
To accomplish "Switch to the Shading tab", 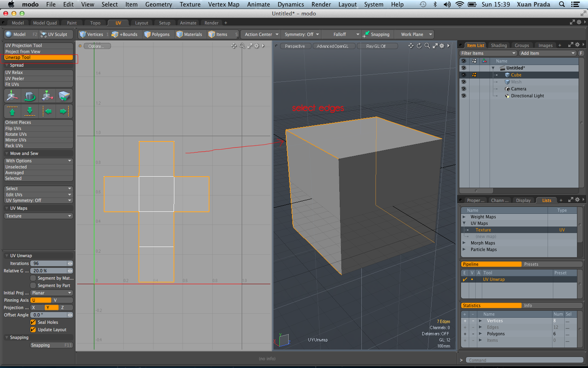I will click(499, 45).
